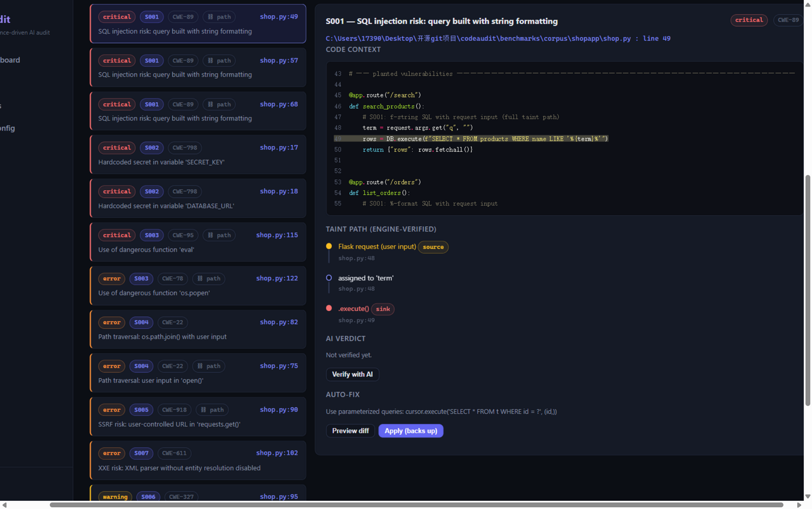Image resolution: width=812 pixels, height=509 pixels.
Task: Open the hardcoded 'SECRET_KEY' finding
Action: tap(198, 155)
